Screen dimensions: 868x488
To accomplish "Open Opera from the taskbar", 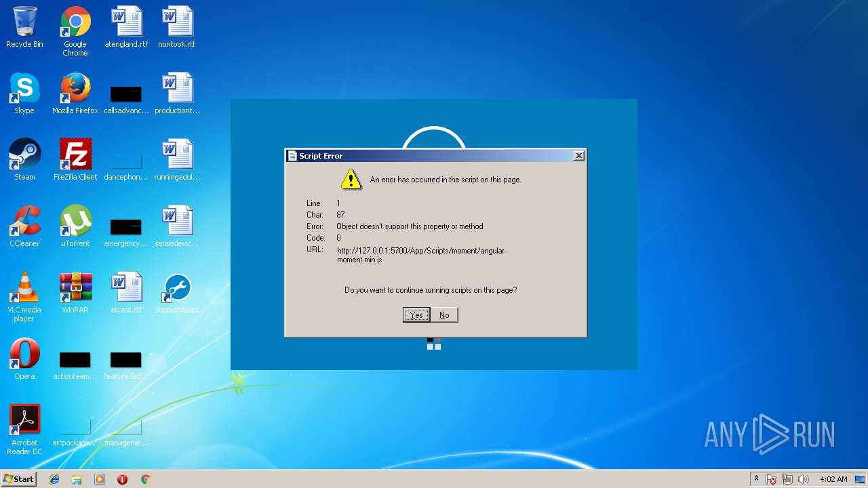I will click(x=122, y=479).
